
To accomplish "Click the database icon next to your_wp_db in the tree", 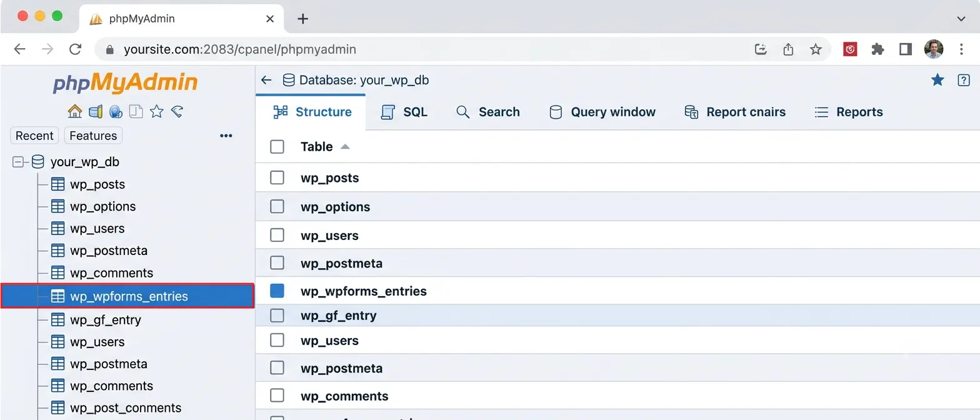I will (37, 162).
